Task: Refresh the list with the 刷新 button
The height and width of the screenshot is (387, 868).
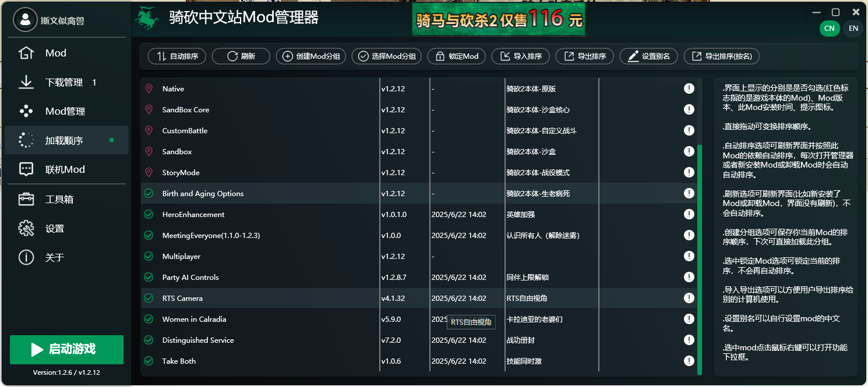Action: [241, 56]
